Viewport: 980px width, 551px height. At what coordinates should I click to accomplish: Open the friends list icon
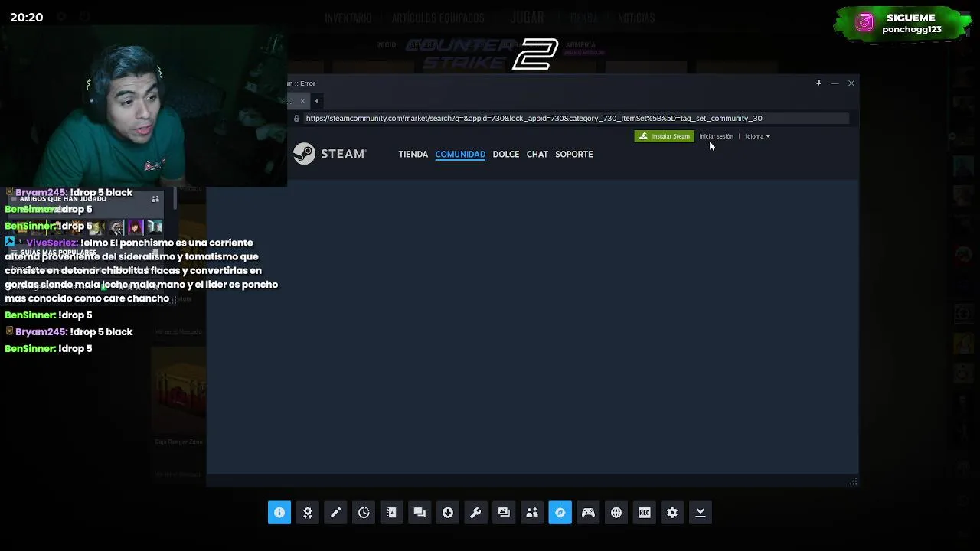532,513
